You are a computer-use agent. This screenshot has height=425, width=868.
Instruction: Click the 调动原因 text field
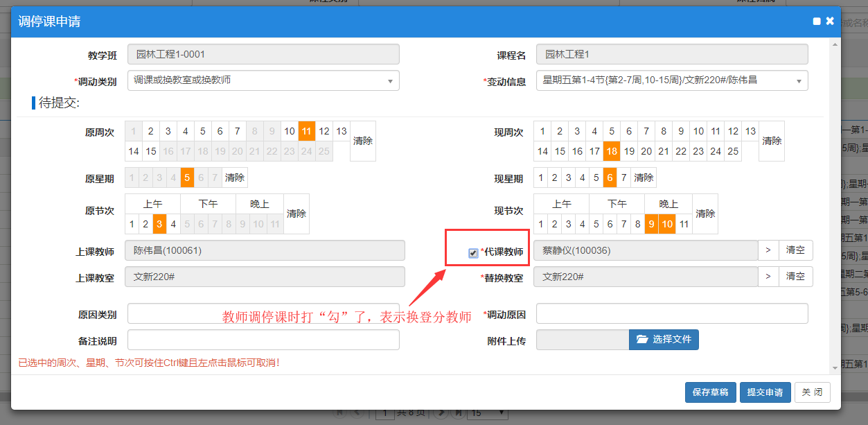coord(672,313)
